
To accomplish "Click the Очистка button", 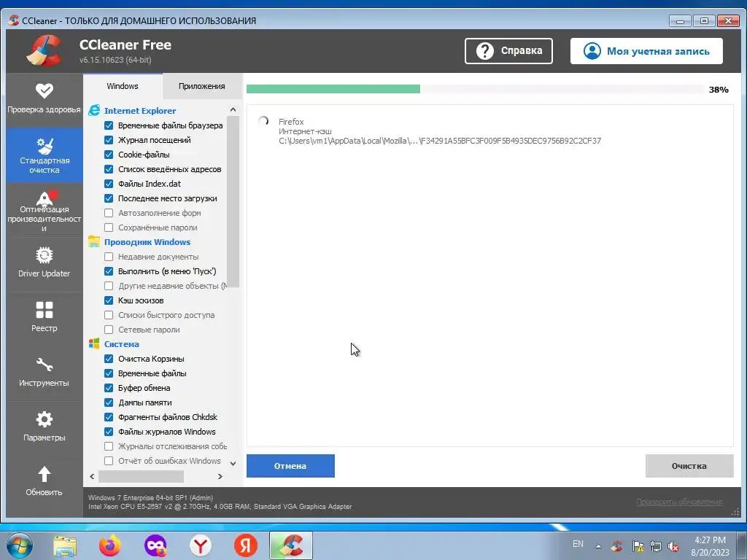I will click(x=689, y=466).
